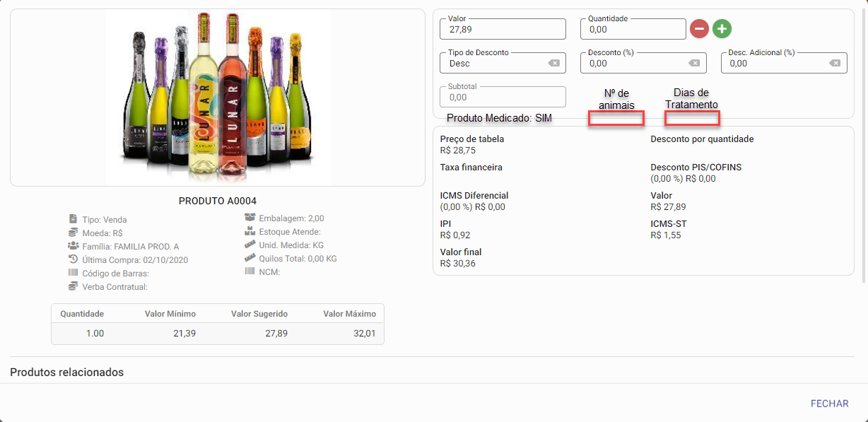Click the NCM barcode icon

[250, 271]
